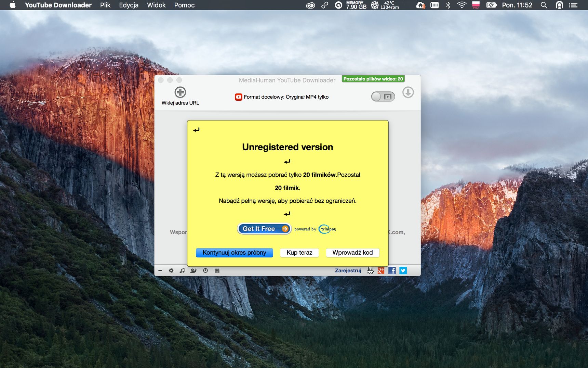The height and width of the screenshot is (368, 588).
Task: Open settings gear in bottom bar
Action: click(x=171, y=270)
